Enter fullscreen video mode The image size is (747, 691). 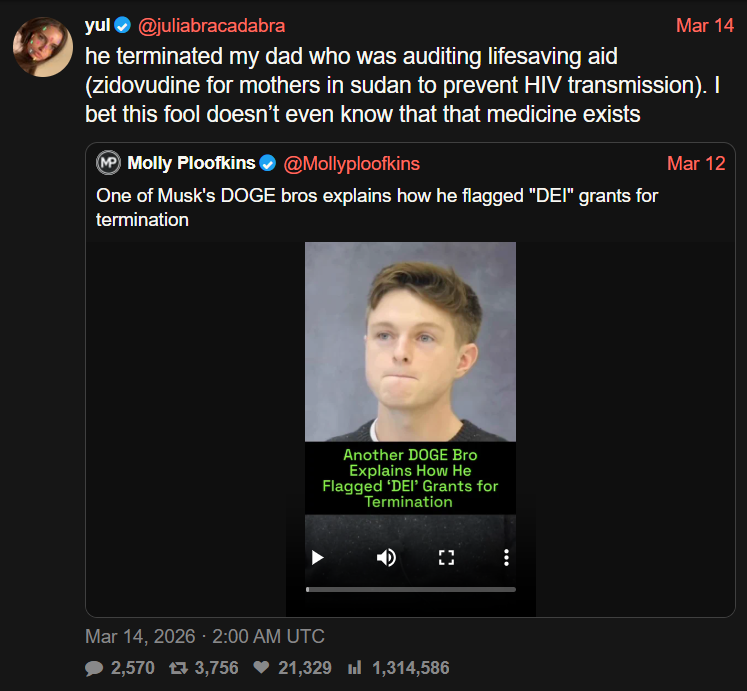(x=446, y=558)
